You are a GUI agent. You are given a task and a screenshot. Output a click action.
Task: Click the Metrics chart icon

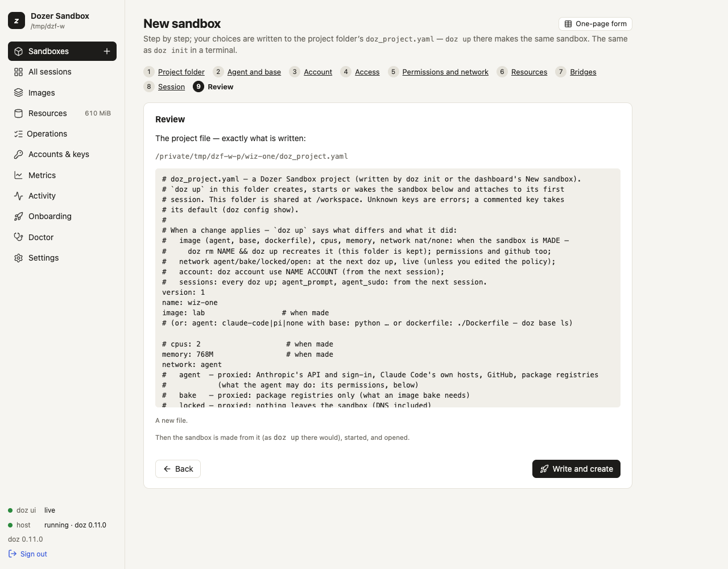[x=18, y=175]
